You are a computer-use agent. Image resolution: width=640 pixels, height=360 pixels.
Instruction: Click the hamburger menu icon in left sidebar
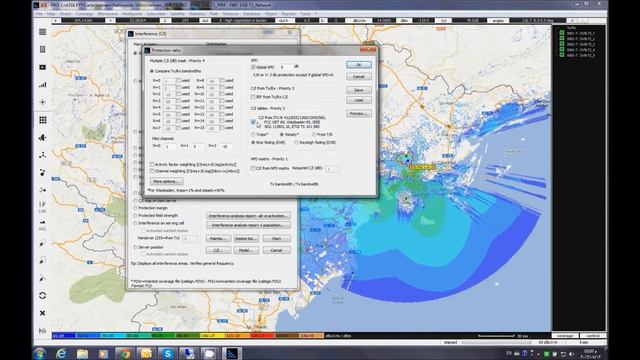42,32
